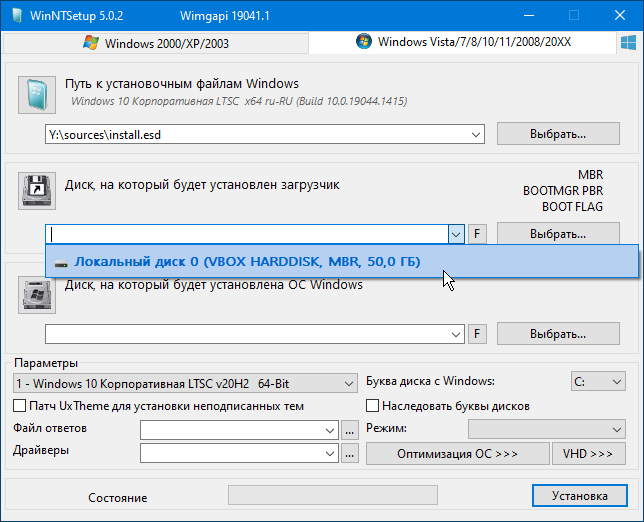Close the WinNTSetup window

click(x=620, y=16)
